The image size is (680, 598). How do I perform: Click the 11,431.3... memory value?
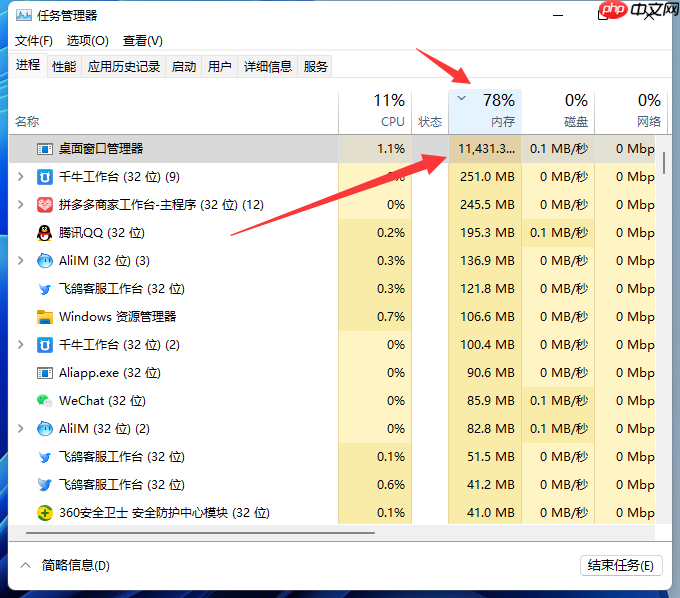(x=487, y=149)
